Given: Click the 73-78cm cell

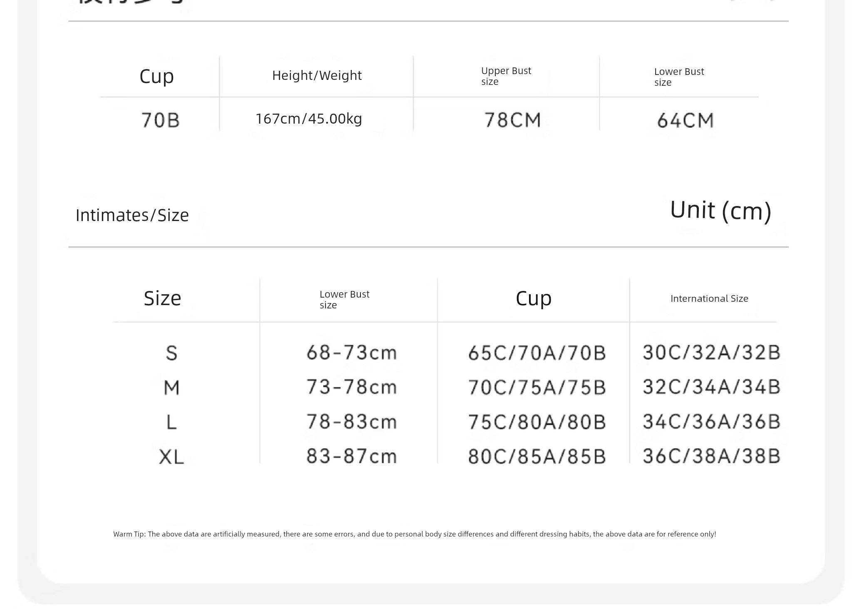Looking at the screenshot, I should [x=352, y=387].
